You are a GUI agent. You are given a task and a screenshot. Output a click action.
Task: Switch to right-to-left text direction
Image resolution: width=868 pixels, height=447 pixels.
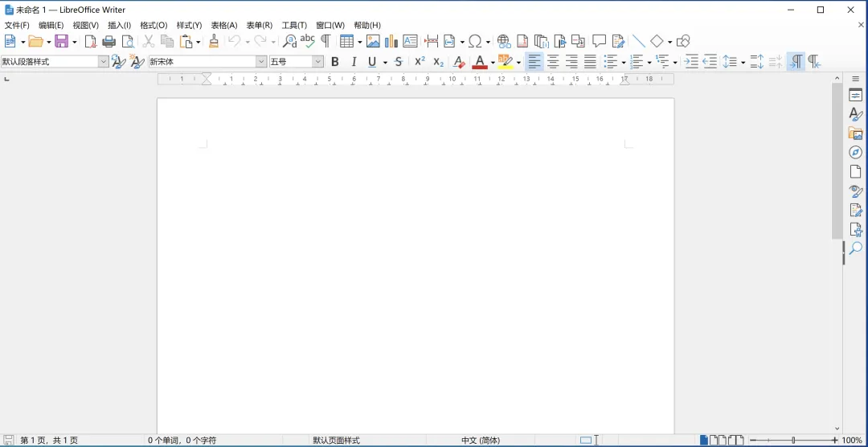(x=813, y=61)
